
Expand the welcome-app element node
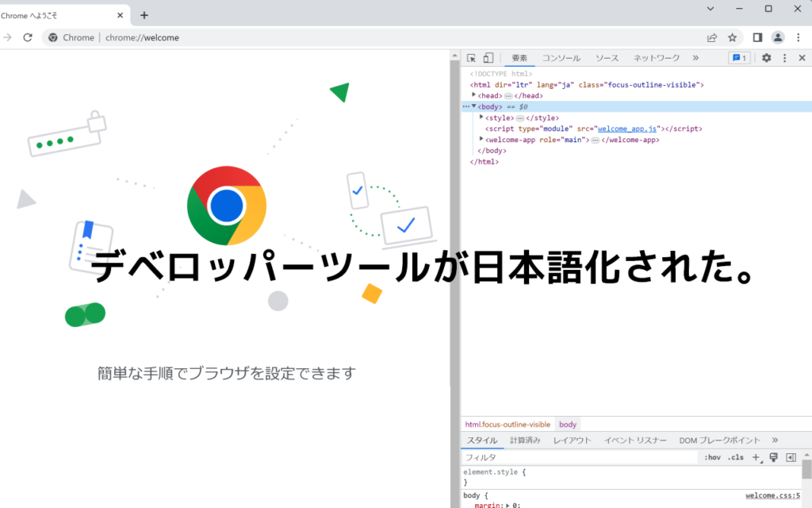click(481, 139)
